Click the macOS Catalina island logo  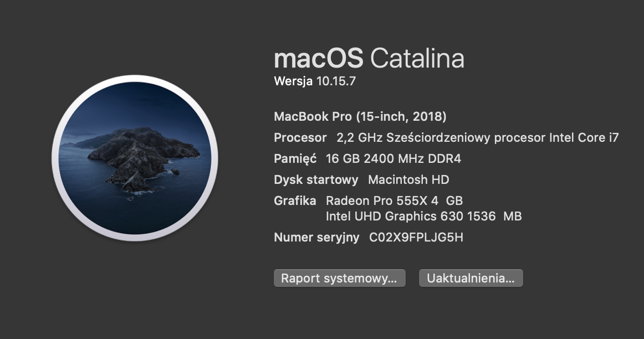coord(135,158)
